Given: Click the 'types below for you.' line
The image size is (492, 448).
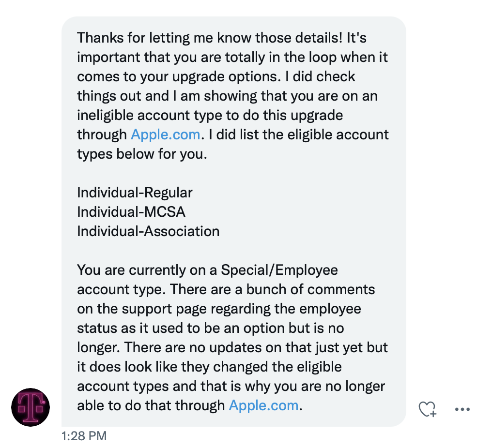Looking at the screenshot, I should pos(142,154).
